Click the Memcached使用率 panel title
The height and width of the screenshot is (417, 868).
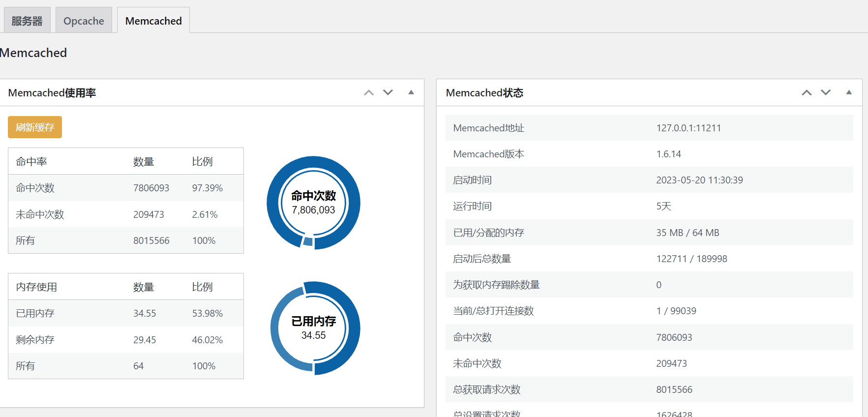(x=52, y=93)
